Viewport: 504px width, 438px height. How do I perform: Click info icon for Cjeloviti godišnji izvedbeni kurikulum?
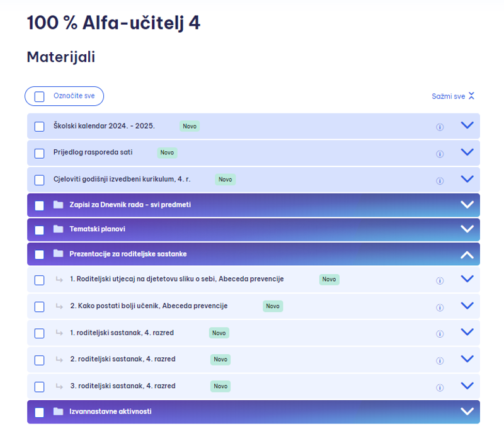tap(440, 181)
